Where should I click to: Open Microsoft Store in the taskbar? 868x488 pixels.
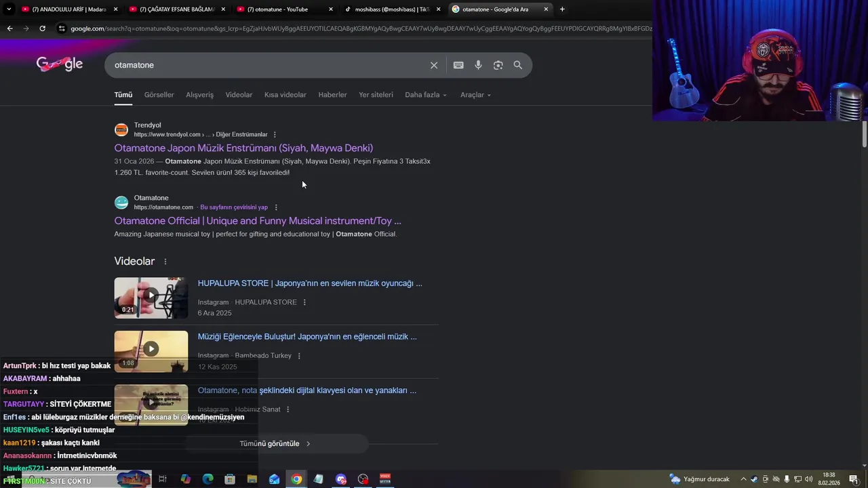[x=230, y=479]
